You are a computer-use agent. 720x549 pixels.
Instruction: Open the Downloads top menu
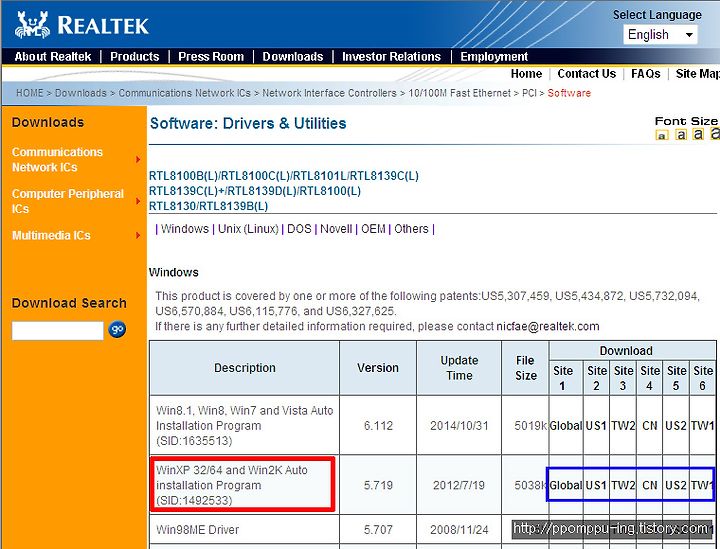(x=292, y=56)
